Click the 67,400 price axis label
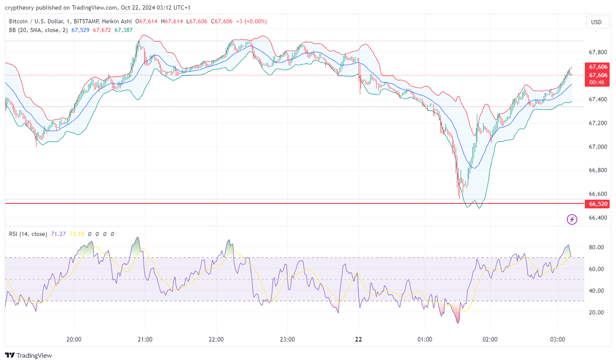Screen dimensions: 616x364 coord(598,99)
